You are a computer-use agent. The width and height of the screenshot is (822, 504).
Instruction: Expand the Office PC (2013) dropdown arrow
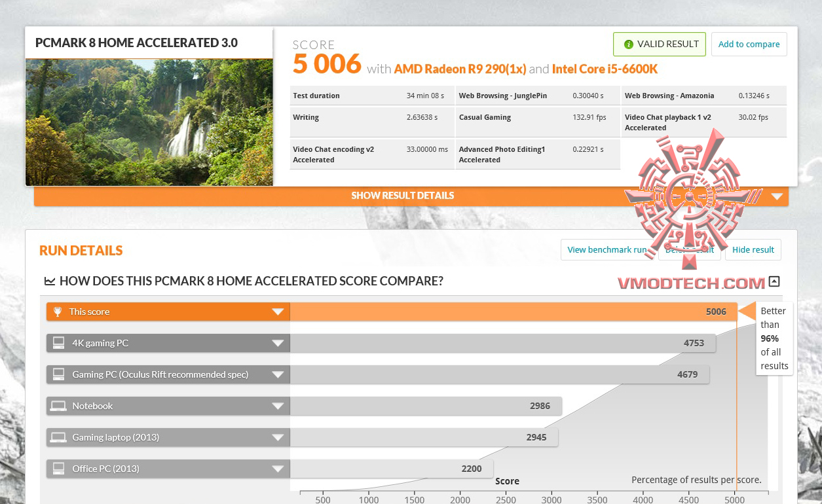278,469
